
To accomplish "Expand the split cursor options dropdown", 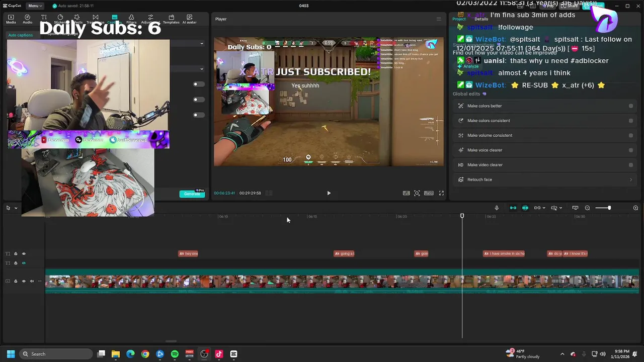I will pos(560,208).
